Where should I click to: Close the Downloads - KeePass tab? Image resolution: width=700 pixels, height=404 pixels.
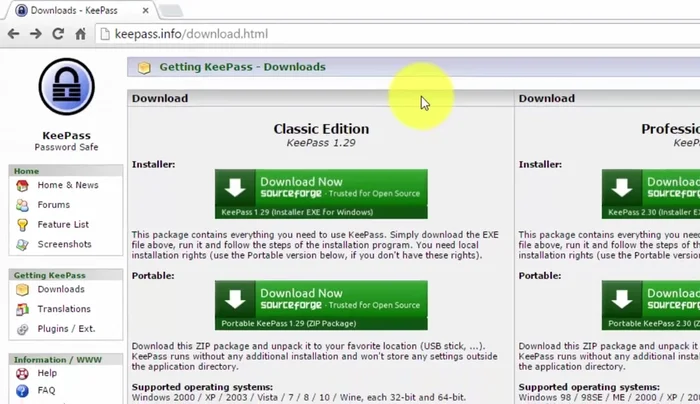146,11
